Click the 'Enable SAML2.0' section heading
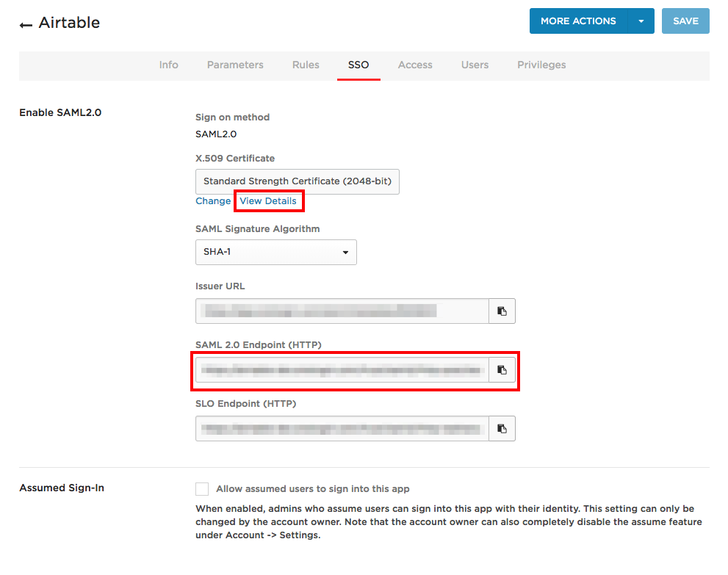Viewport: 728px width, 575px height. [60, 112]
